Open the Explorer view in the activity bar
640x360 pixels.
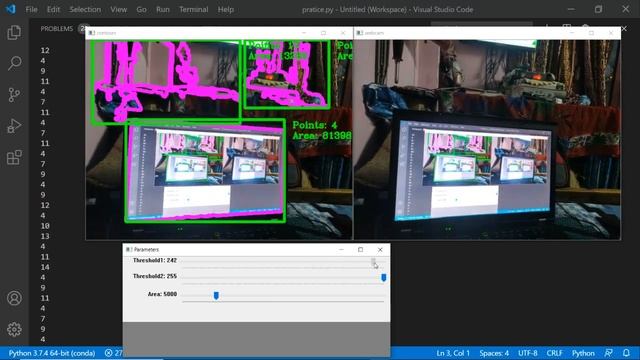click(x=14, y=32)
